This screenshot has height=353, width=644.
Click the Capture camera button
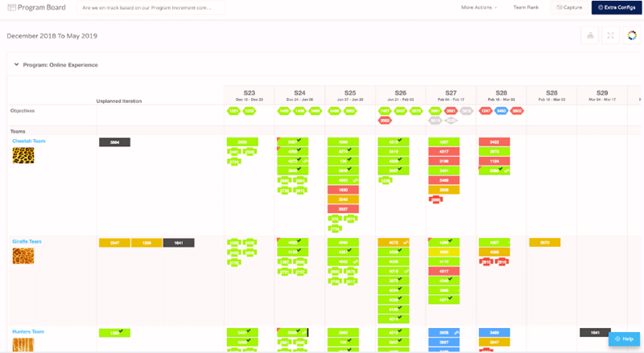click(x=568, y=7)
